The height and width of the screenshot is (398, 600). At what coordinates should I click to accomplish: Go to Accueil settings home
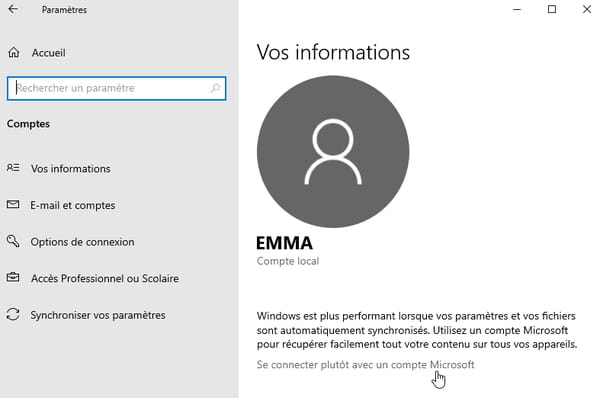[x=49, y=53]
